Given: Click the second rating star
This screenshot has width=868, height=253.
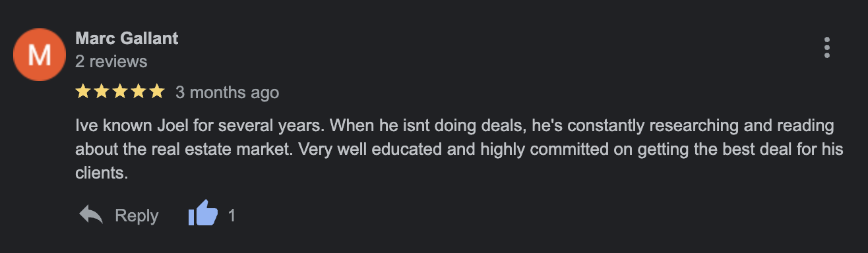Looking at the screenshot, I should (x=101, y=92).
